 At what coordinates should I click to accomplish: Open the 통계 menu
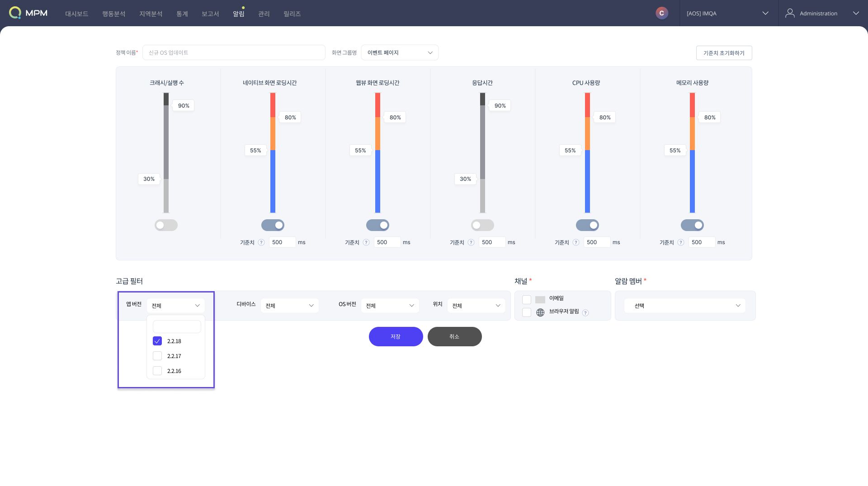click(182, 14)
